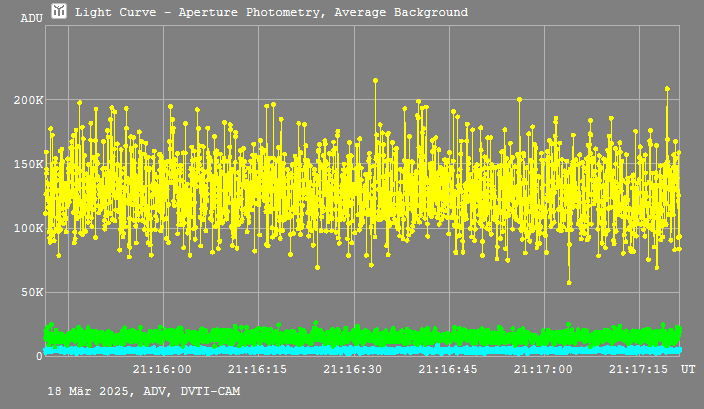Screen dimensions: 704x409
Task: Click the 150K y-axis label
Action: (x=28, y=164)
